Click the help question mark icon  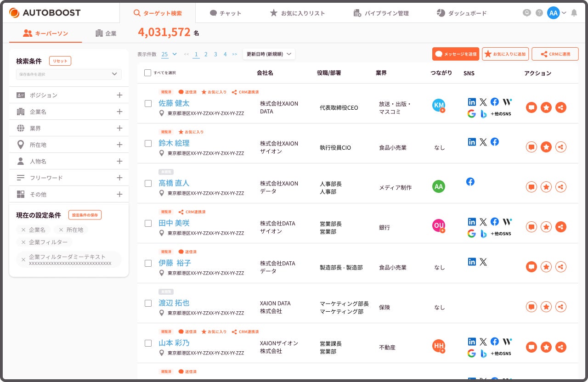pos(539,13)
